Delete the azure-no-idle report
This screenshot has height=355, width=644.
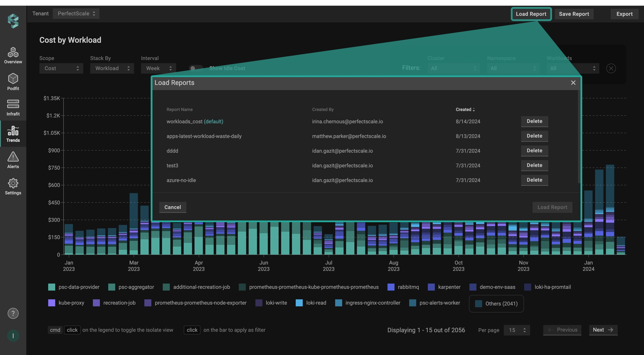pos(534,180)
